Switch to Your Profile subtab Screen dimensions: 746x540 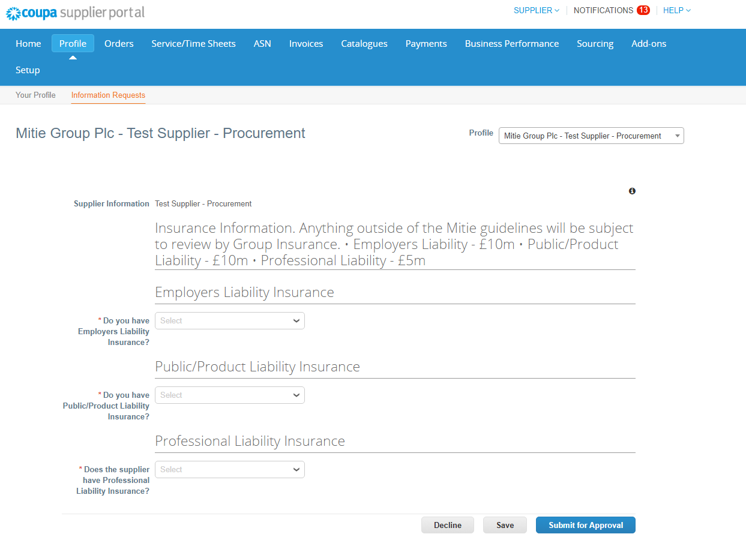click(x=35, y=95)
